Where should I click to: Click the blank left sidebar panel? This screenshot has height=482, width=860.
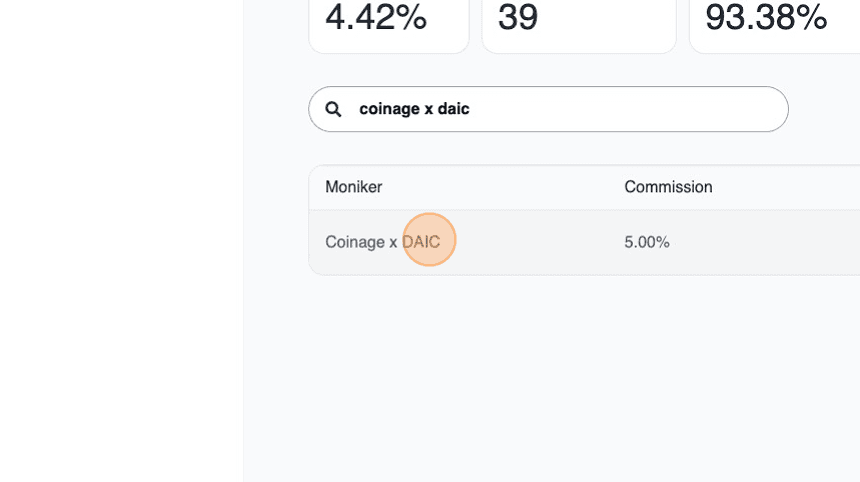click(x=120, y=240)
